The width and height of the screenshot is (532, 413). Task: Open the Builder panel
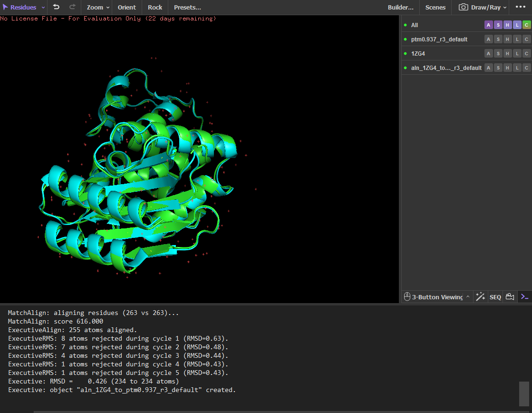[x=400, y=7]
